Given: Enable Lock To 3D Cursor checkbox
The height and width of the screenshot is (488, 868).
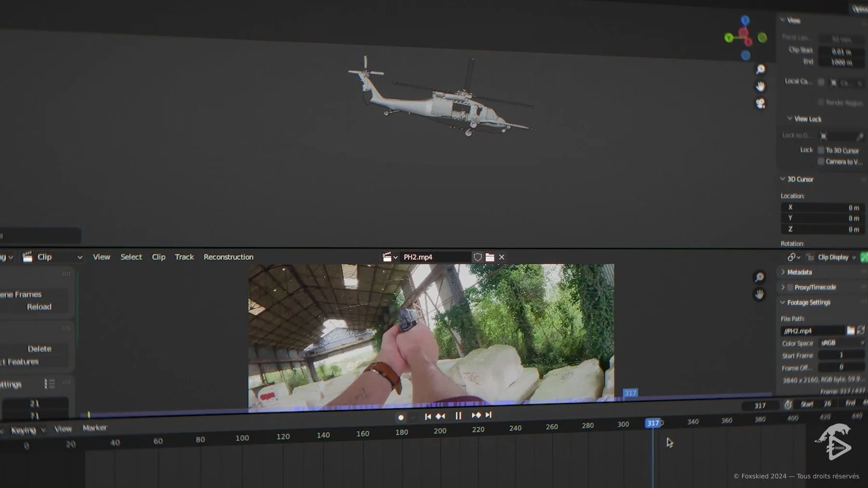Looking at the screenshot, I should pyautogui.click(x=821, y=150).
